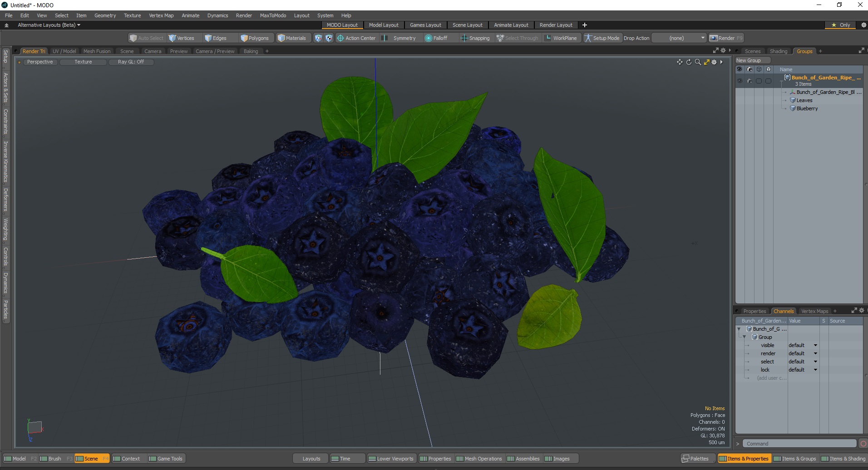Viewport: 868px width, 470px height.
Task: Open the Vertex Map menu
Action: pos(161,15)
